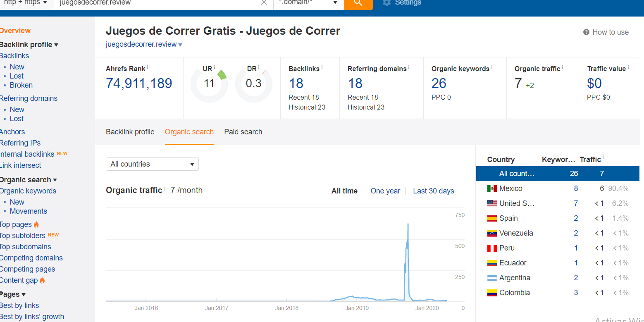644x322 pixels.
Task: Open the Movements sidebar link
Action: (29, 211)
